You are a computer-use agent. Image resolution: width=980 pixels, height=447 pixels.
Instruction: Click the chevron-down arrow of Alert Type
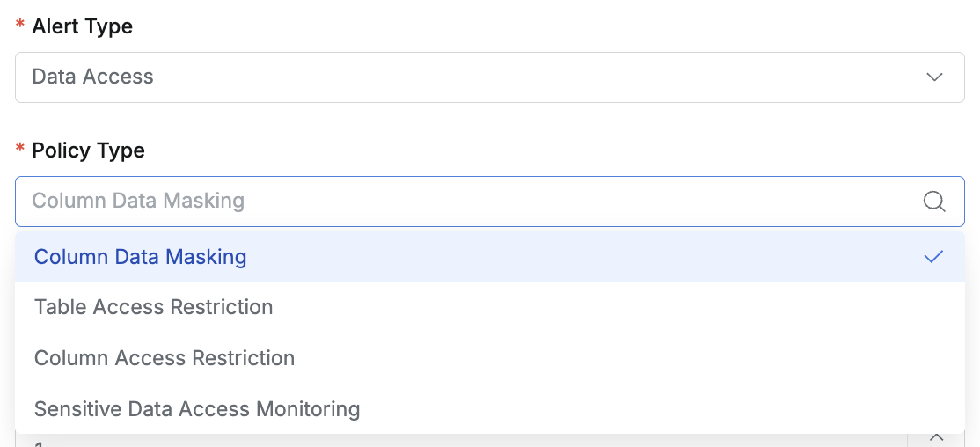[x=934, y=77]
